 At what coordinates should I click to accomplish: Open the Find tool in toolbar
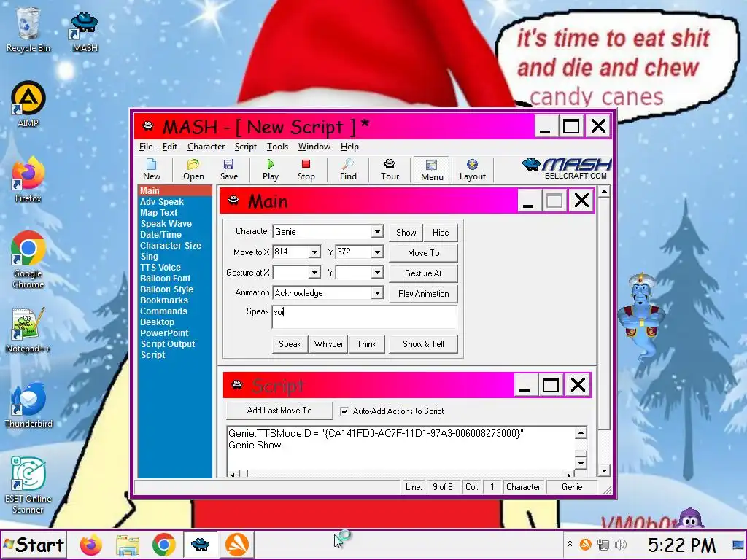348,169
